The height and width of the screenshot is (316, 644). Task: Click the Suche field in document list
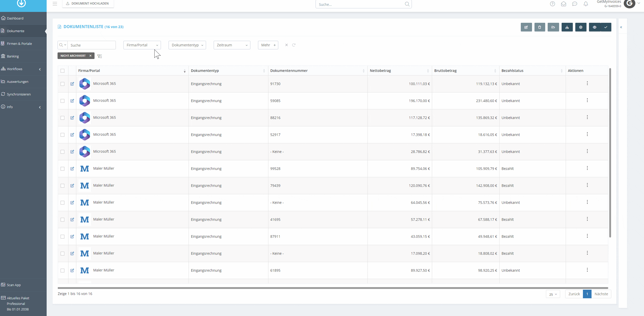tap(91, 45)
